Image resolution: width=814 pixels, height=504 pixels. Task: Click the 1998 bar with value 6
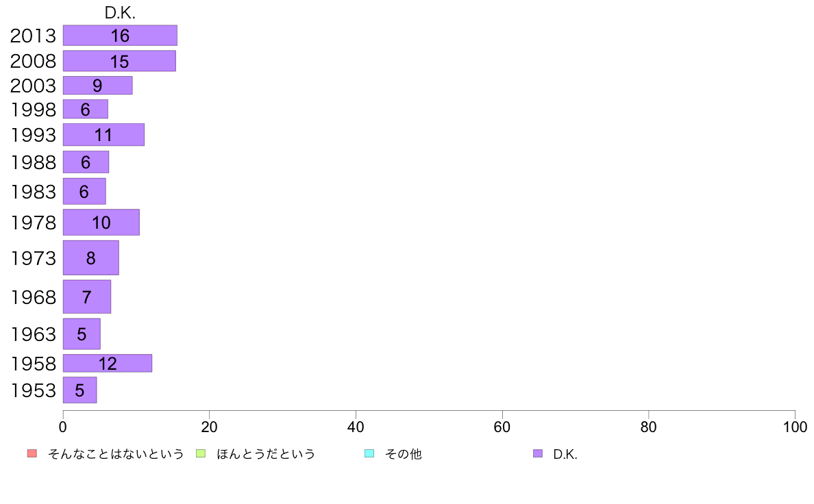point(86,109)
